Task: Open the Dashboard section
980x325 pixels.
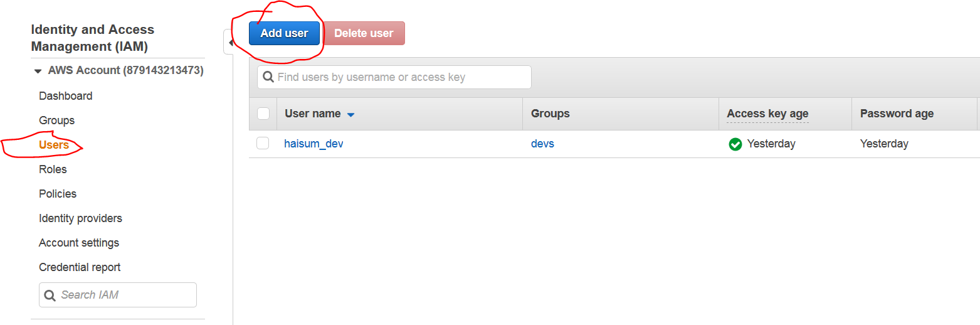Action: tap(66, 96)
